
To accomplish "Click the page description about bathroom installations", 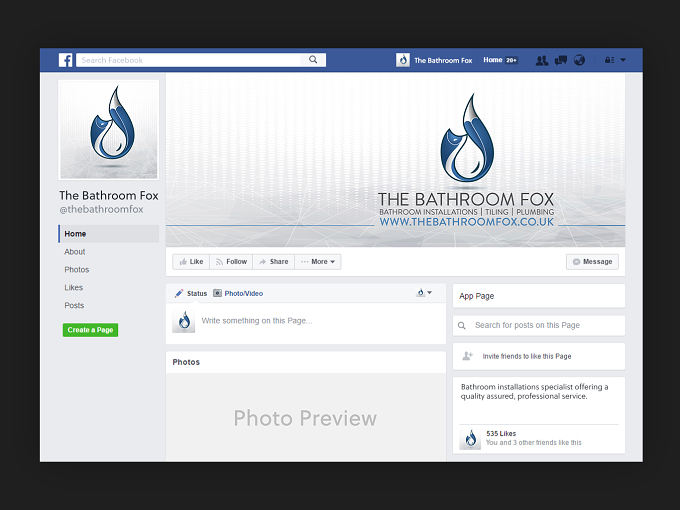I will pos(534,392).
